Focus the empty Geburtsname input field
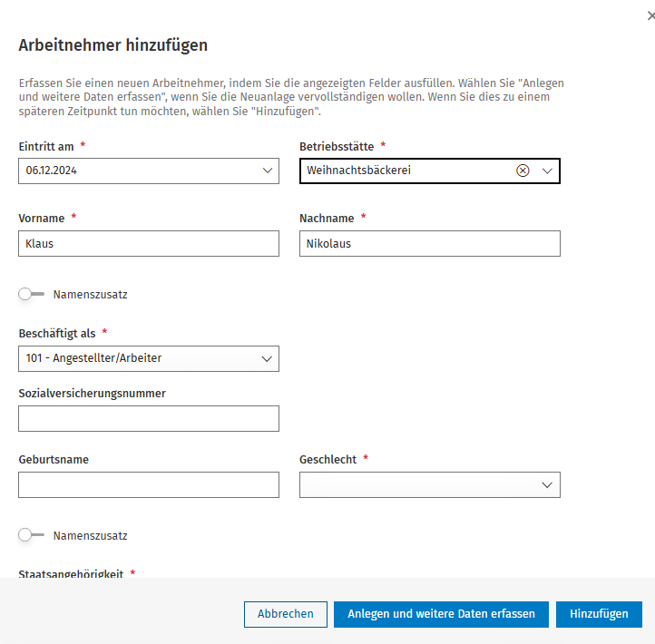Image resolution: width=655 pixels, height=644 pixels. (149, 485)
